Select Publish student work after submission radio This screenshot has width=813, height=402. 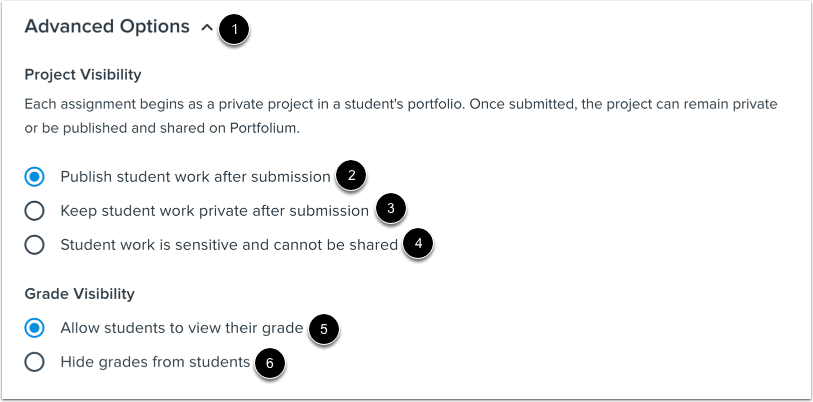tap(35, 177)
